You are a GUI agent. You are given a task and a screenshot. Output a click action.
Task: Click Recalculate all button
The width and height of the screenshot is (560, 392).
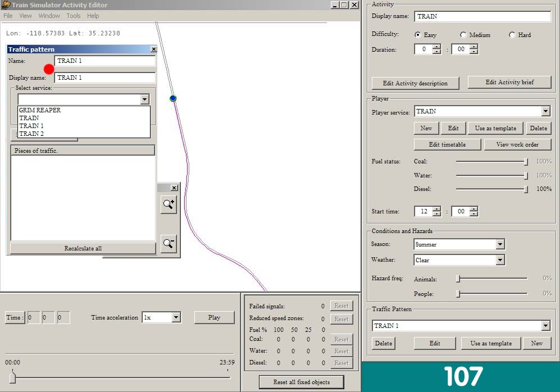(83, 248)
